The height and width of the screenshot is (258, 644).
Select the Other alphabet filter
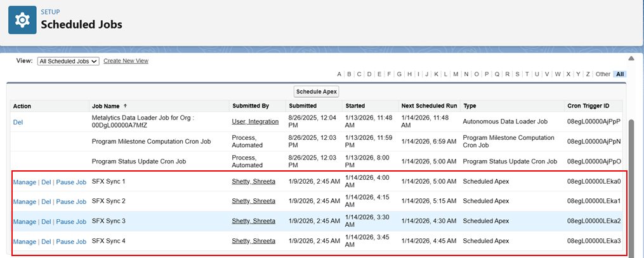(x=602, y=74)
